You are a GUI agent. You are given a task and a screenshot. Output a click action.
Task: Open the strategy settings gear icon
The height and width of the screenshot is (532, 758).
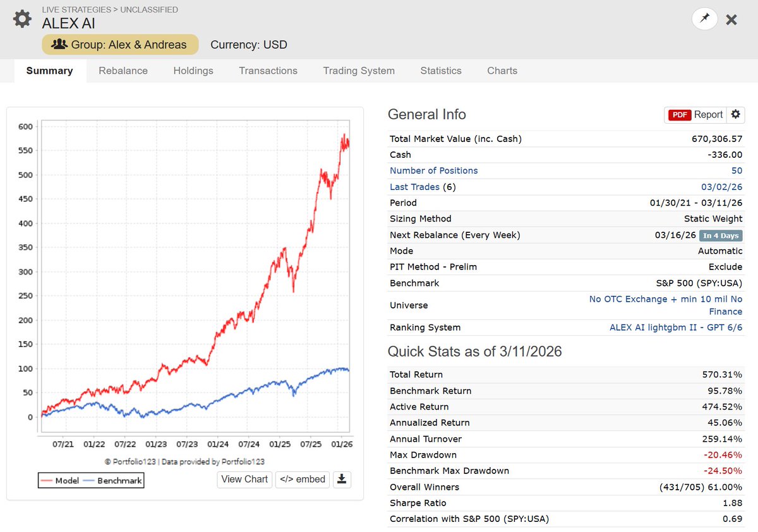tap(22, 19)
